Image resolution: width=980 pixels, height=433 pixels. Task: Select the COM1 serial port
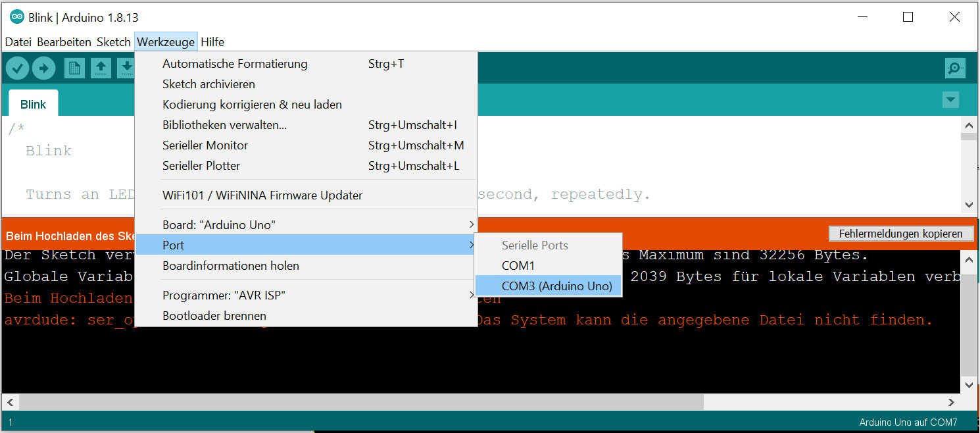518,266
